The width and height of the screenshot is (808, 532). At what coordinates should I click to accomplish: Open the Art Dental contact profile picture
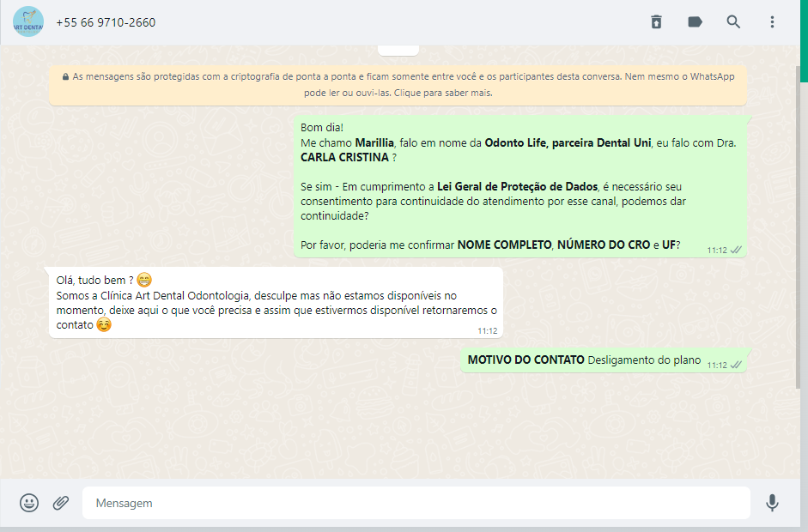click(27, 21)
